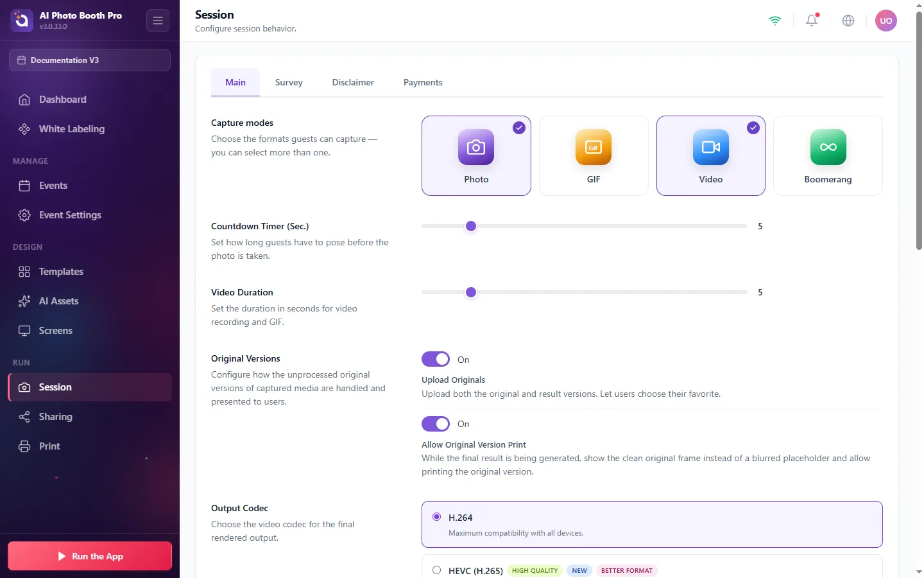Viewport: 924px width, 578px height.
Task: Open the Disclaimer tab
Action: (353, 82)
